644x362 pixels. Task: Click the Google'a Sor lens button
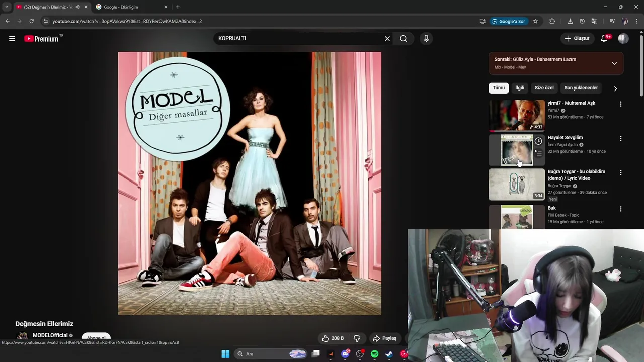(x=509, y=21)
